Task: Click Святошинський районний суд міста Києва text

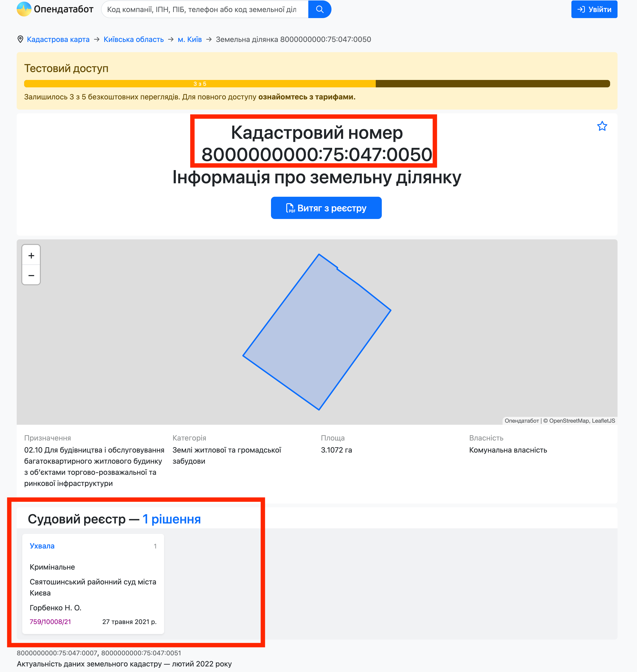Action: tap(93, 587)
